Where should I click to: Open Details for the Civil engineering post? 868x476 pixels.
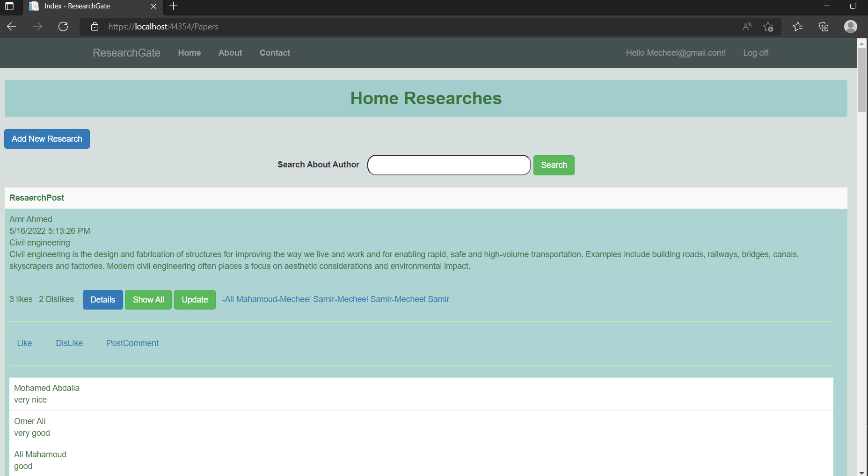102,299
